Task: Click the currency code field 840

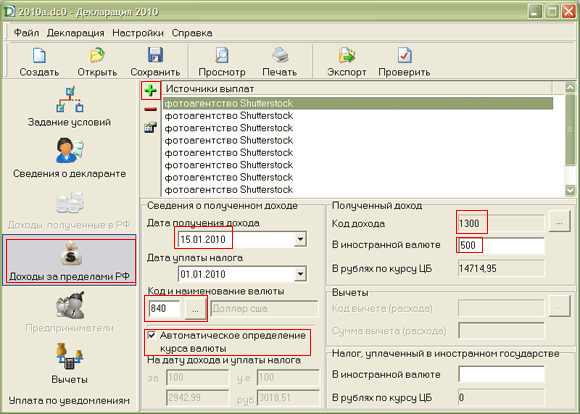Action: click(164, 309)
